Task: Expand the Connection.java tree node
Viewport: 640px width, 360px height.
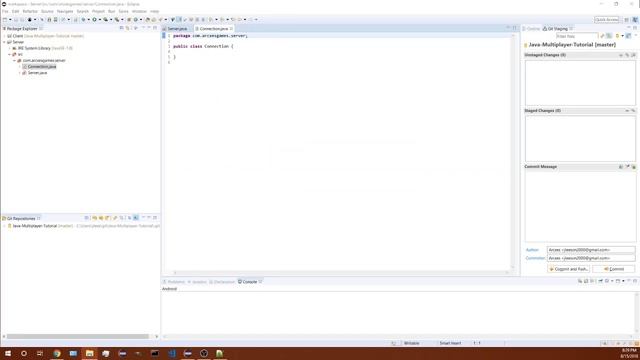Action: point(20,67)
